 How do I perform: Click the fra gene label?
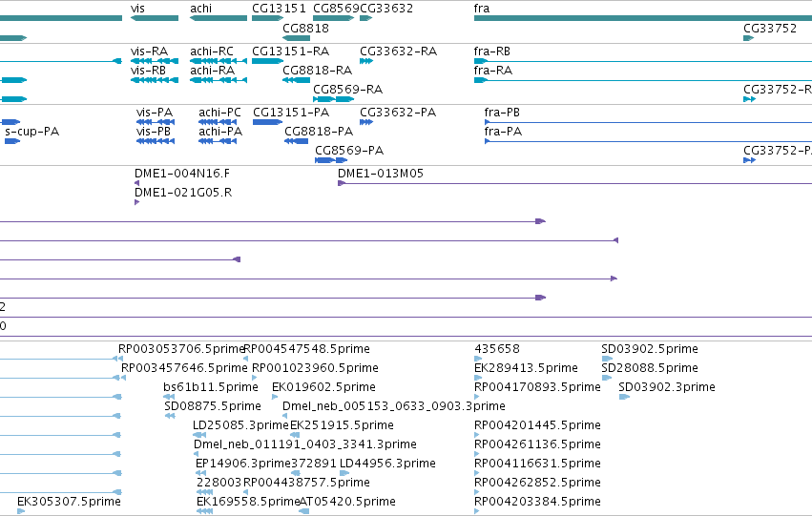coord(482,9)
